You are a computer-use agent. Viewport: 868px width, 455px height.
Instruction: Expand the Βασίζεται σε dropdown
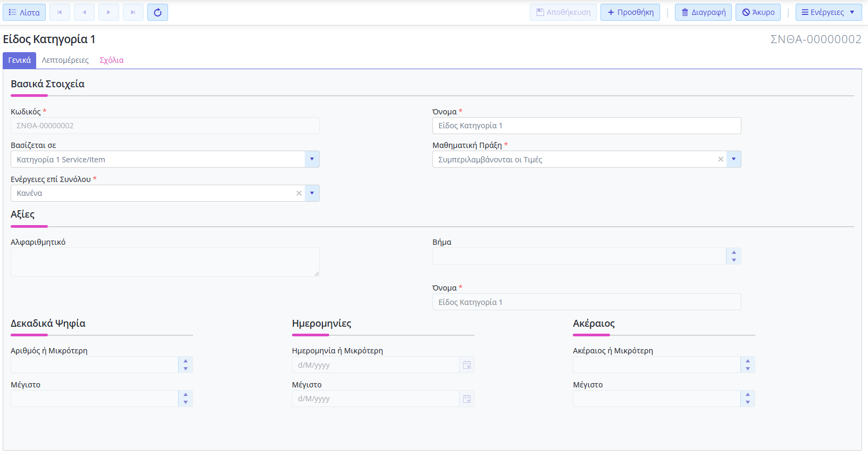click(312, 159)
